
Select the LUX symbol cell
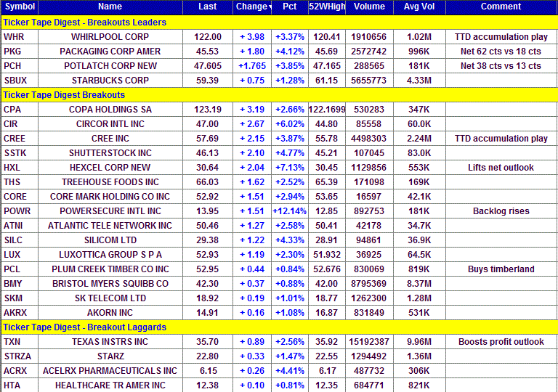pos(20,255)
